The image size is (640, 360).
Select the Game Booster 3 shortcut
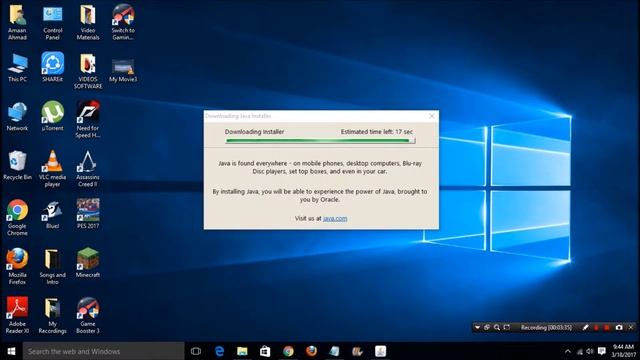[x=88, y=316]
